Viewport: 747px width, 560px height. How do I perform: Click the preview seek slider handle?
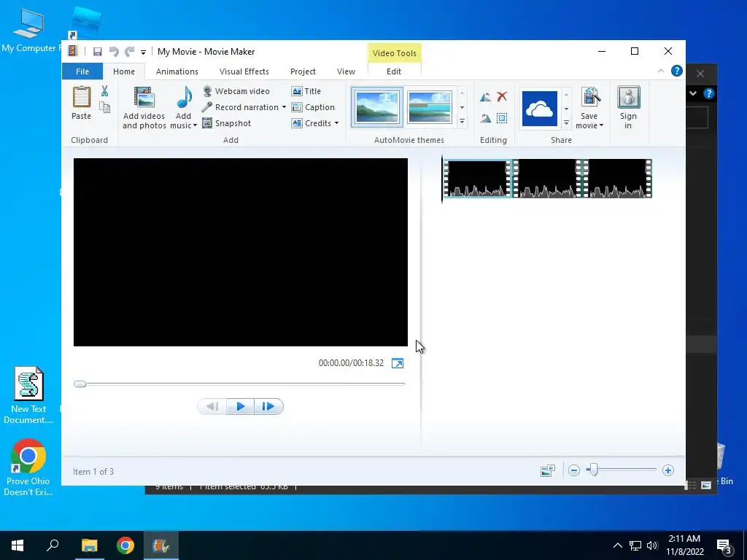(x=80, y=384)
